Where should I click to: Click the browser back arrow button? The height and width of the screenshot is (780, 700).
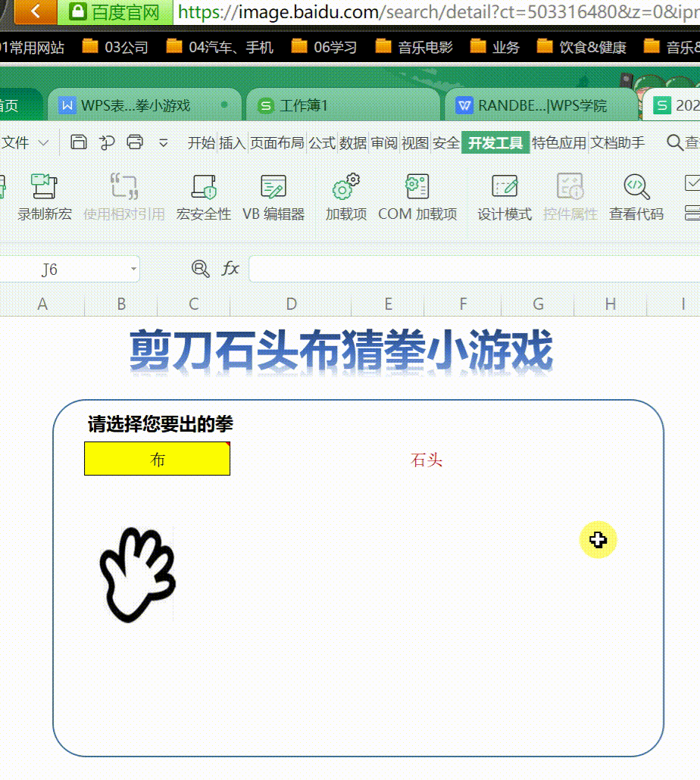click(36, 11)
